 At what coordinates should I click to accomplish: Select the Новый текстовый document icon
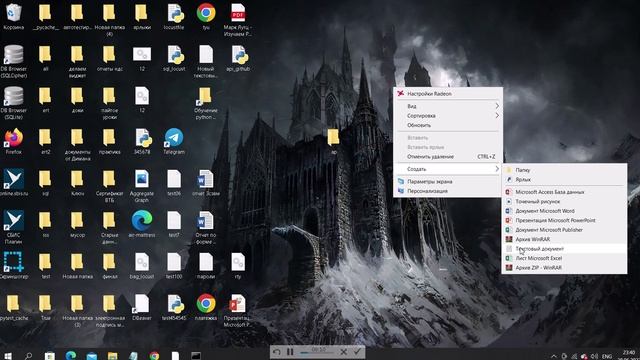click(206, 61)
